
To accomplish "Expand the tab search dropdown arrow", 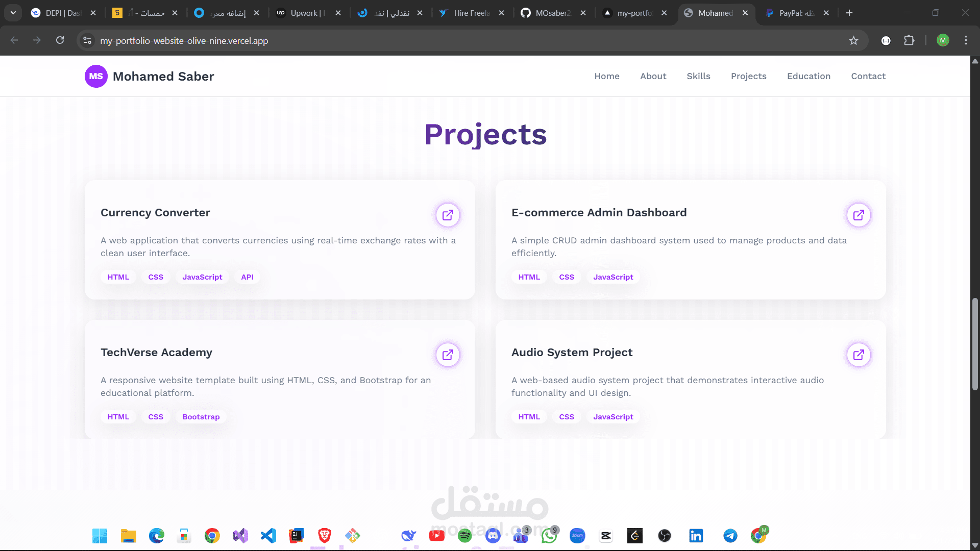I will pyautogui.click(x=13, y=13).
